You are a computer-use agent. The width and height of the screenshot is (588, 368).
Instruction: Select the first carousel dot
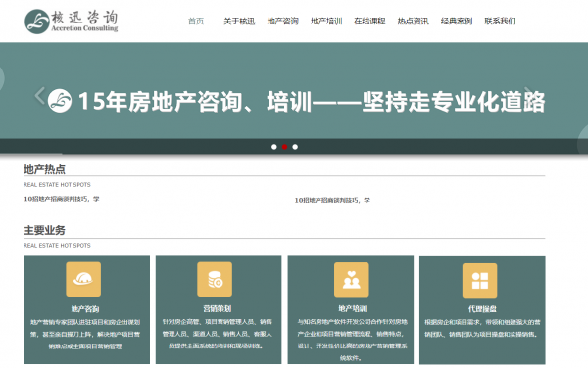click(274, 147)
